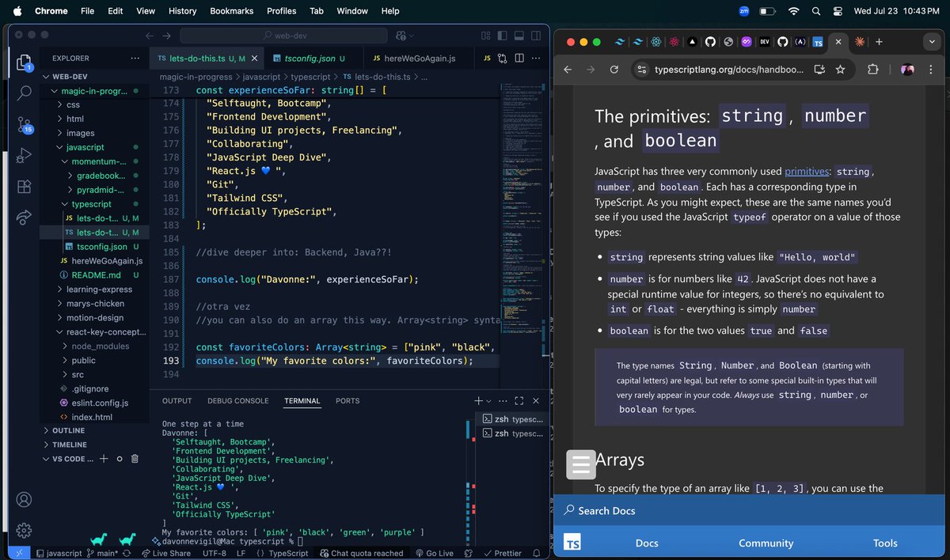Split the editor to the right
Screen dimensions: 950x560
pyautogui.click(x=519, y=59)
